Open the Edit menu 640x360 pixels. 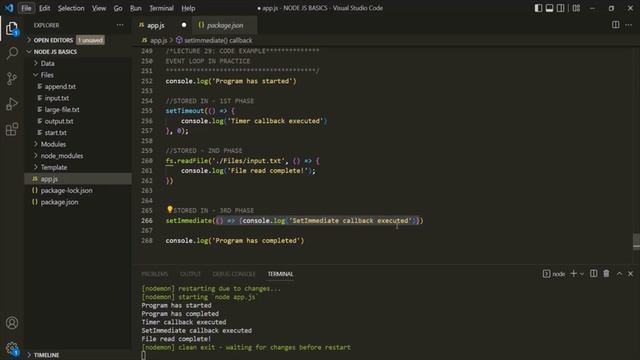pos(44,8)
